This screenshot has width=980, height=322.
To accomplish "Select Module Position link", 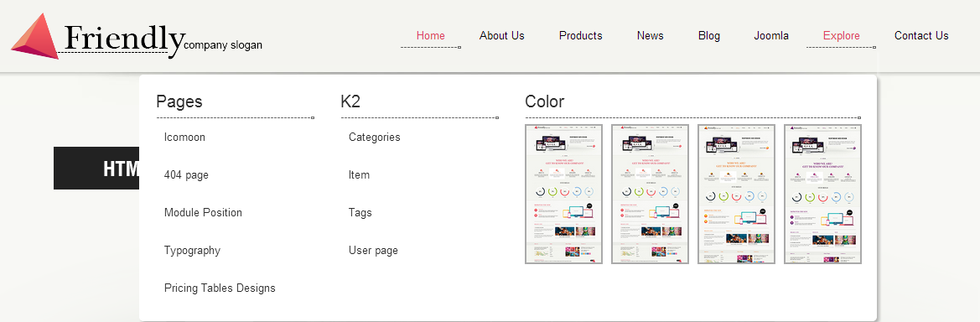I will pyautogui.click(x=203, y=213).
